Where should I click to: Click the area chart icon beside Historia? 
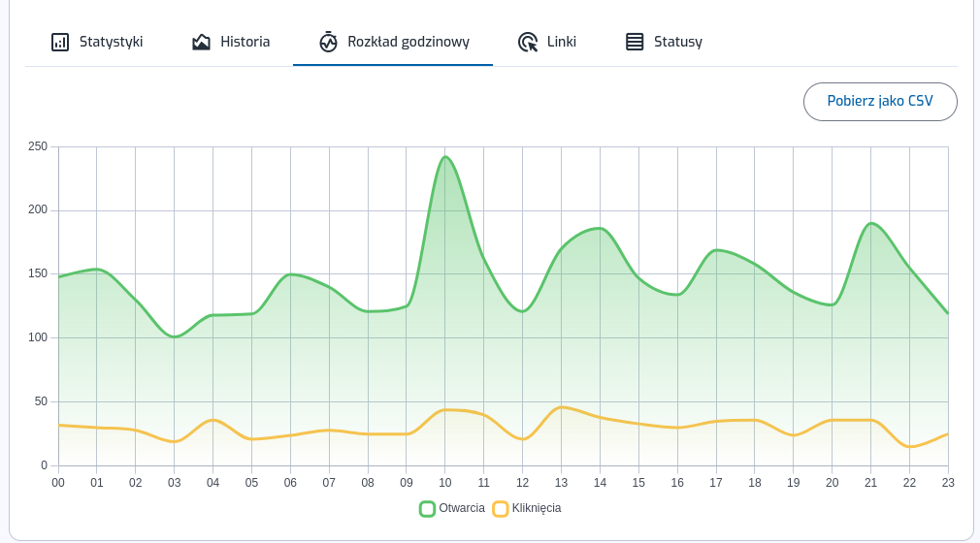click(201, 42)
